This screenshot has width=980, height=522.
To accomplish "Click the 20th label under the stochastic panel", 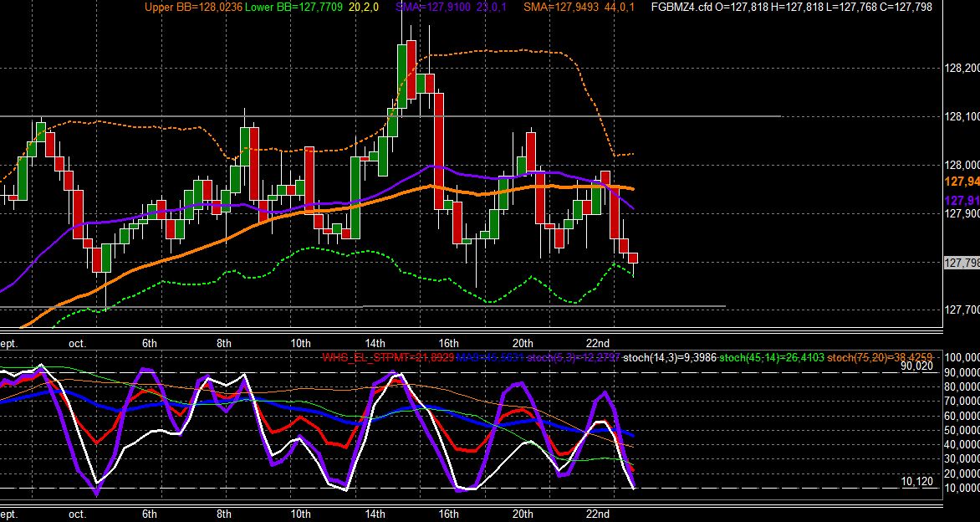I will [x=523, y=514].
